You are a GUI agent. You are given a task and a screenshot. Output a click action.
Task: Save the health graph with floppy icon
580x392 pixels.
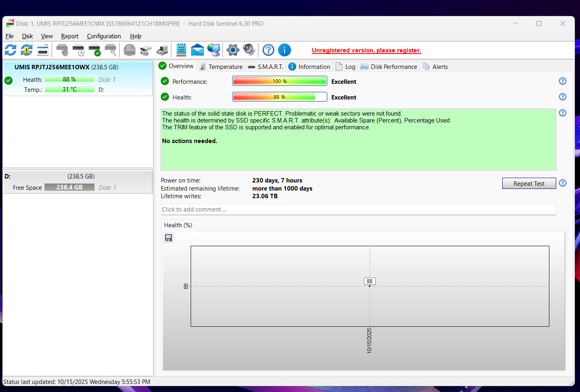(x=168, y=238)
